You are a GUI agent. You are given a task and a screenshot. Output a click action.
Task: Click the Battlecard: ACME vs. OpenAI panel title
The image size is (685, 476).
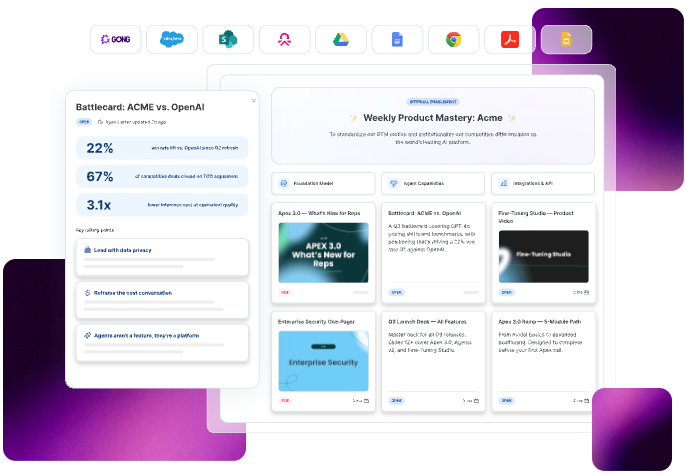pyautogui.click(x=140, y=107)
